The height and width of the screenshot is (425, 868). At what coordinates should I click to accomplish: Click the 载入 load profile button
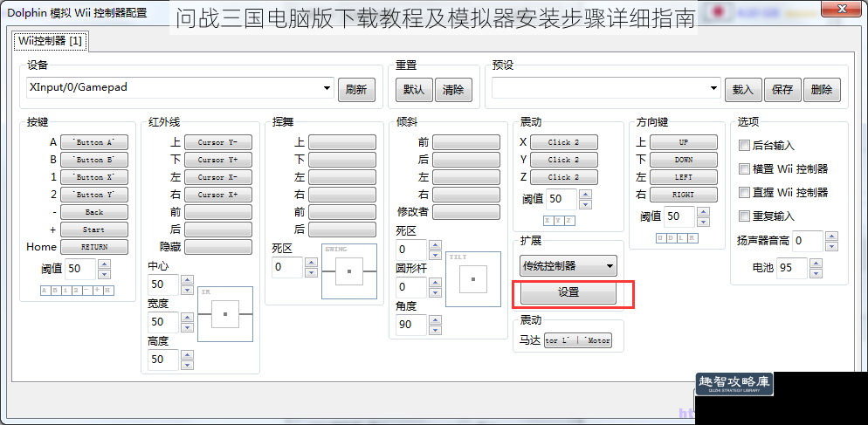[743, 90]
